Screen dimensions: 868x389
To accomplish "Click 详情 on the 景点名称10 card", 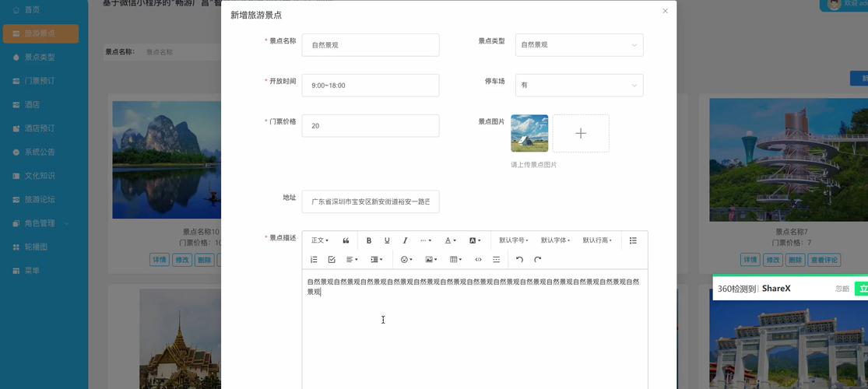I will [160, 260].
